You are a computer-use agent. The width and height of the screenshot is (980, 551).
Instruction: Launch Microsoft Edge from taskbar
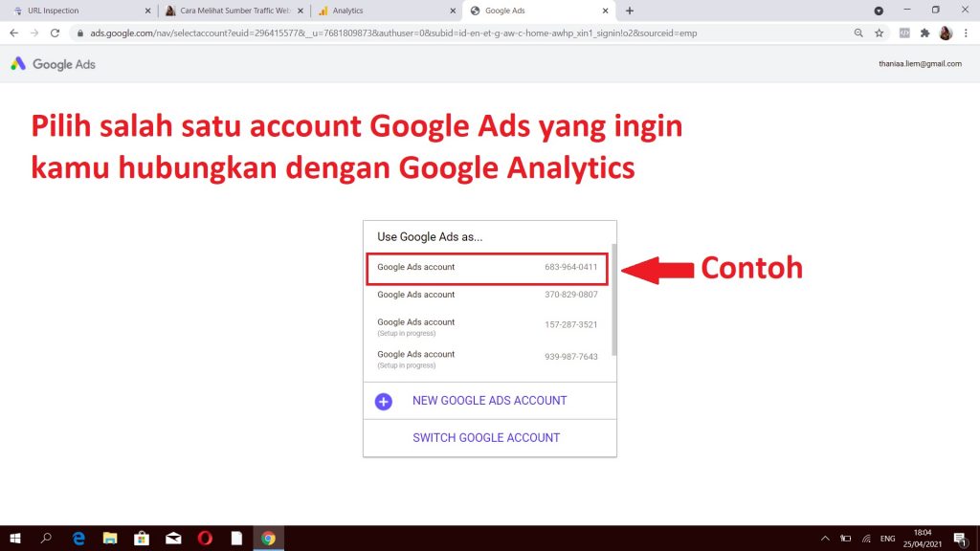[x=78, y=538]
